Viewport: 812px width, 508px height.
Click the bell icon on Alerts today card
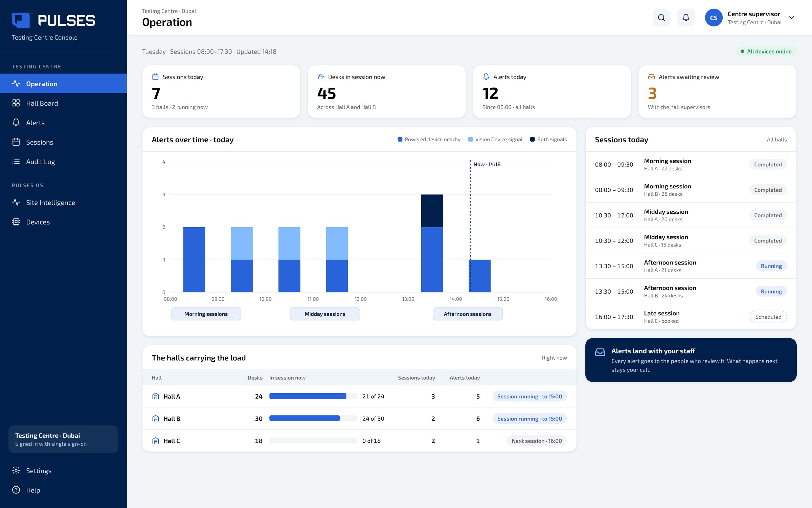486,77
